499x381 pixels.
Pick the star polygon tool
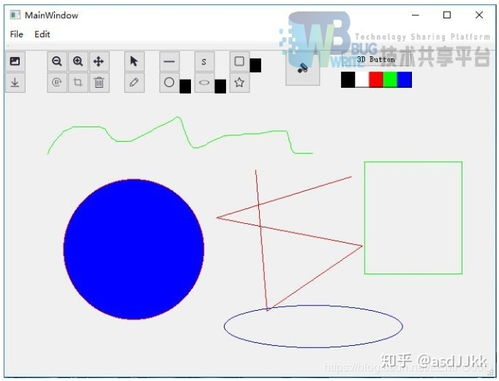point(239,82)
